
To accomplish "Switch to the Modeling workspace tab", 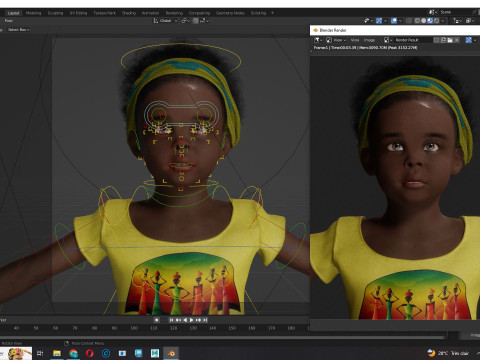I will 33,13.
